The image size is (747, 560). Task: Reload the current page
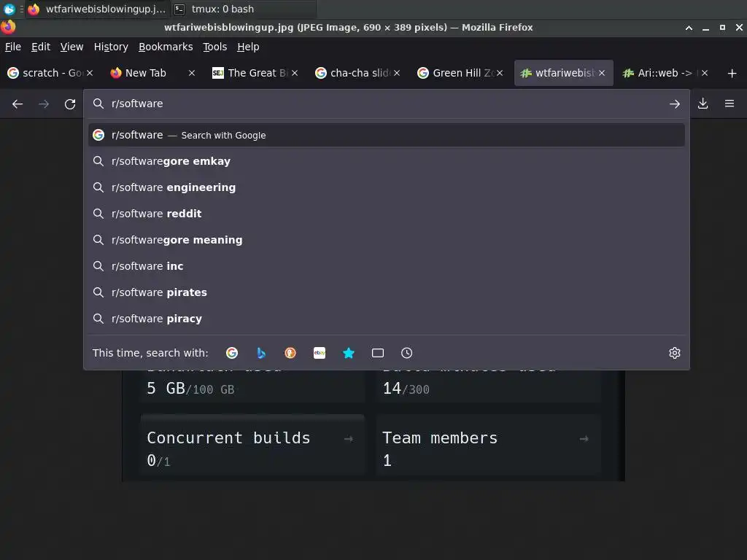(x=70, y=104)
